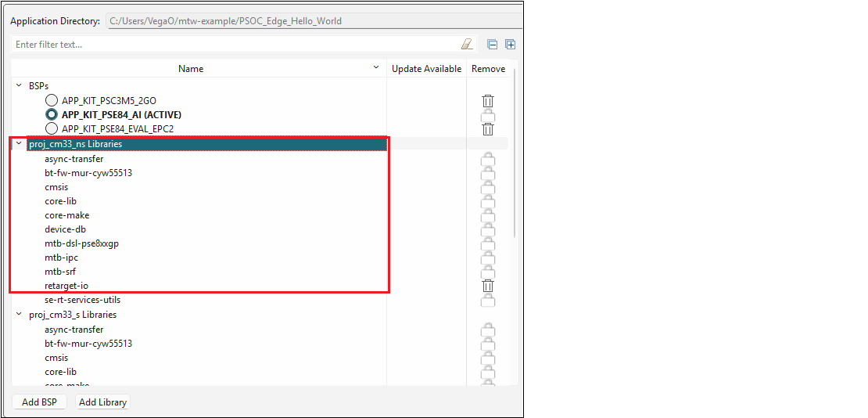Image resolution: width=868 pixels, height=418 pixels.
Task: Click trash icon for retarget-io library
Action: coord(488,286)
